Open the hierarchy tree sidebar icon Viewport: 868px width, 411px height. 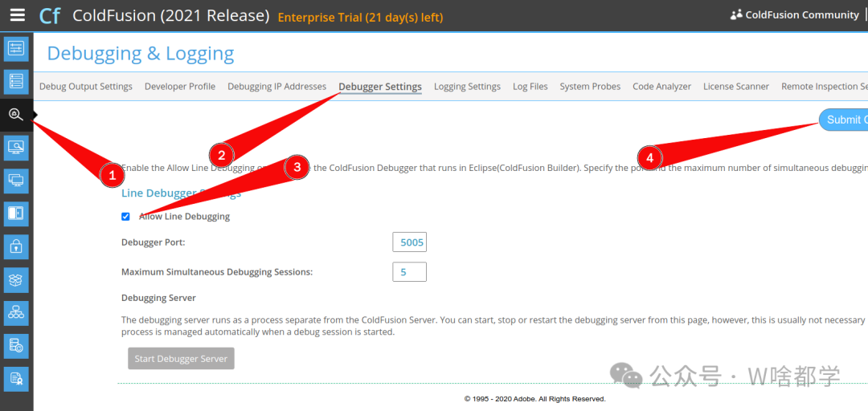tap(16, 313)
